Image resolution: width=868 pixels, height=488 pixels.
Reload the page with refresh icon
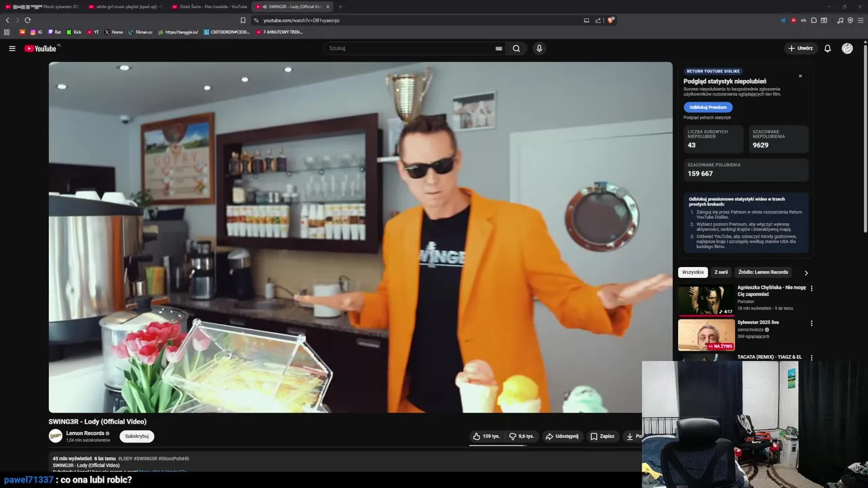click(x=27, y=20)
